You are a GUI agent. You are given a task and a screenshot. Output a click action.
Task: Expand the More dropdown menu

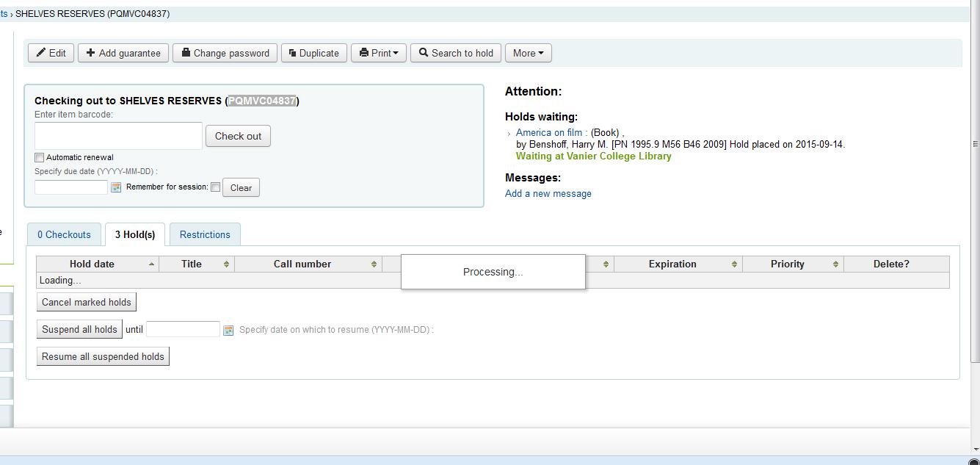[528, 53]
